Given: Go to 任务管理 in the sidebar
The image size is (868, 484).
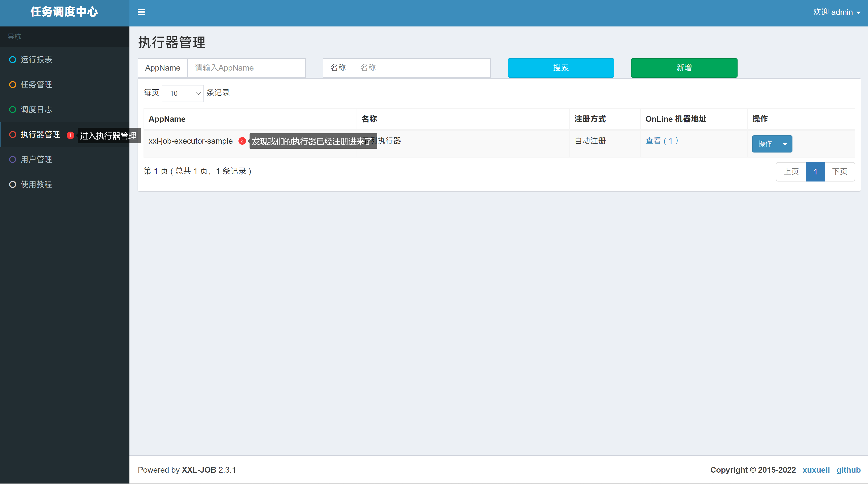Looking at the screenshot, I should click(x=36, y=85).
